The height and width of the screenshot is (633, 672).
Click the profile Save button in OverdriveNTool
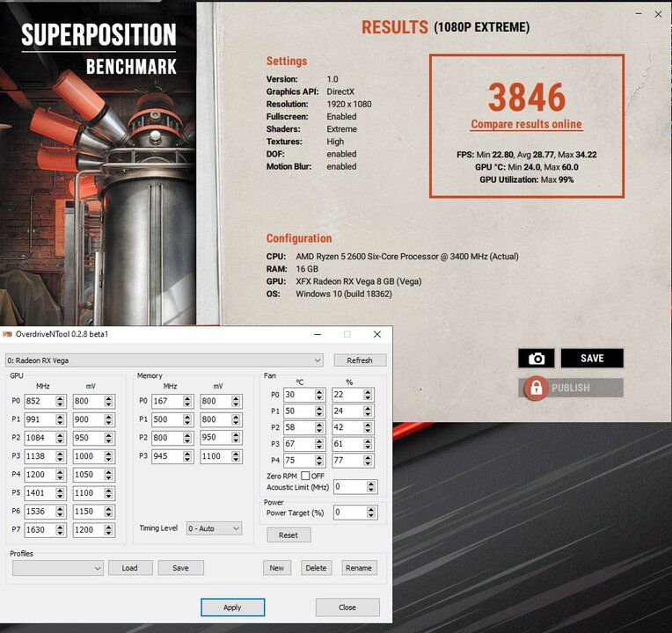coord(180,568)
